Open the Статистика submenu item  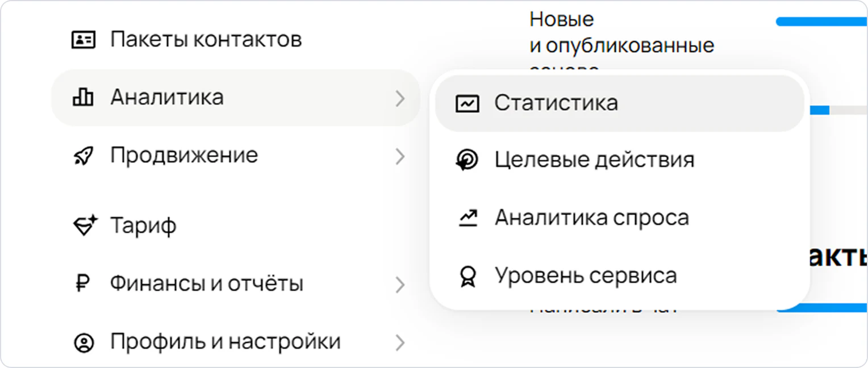tap(619, 103)
